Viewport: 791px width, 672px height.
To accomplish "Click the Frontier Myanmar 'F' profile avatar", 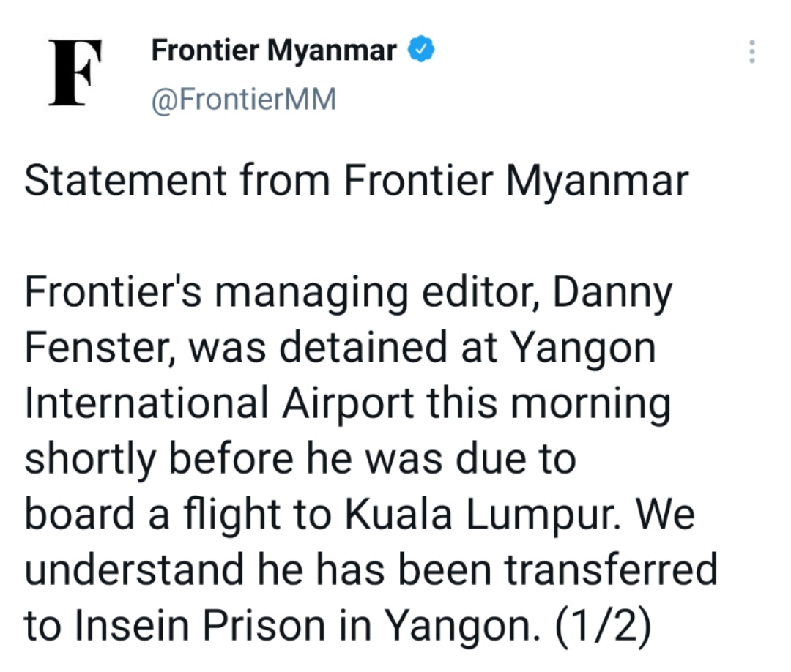I will pyautogui.click(x=75, y=72).
